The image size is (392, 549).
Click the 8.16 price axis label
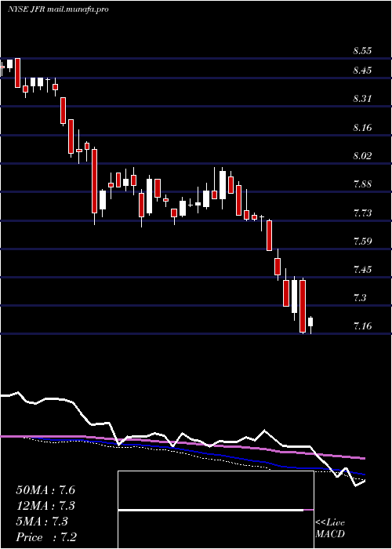point(362,127)
